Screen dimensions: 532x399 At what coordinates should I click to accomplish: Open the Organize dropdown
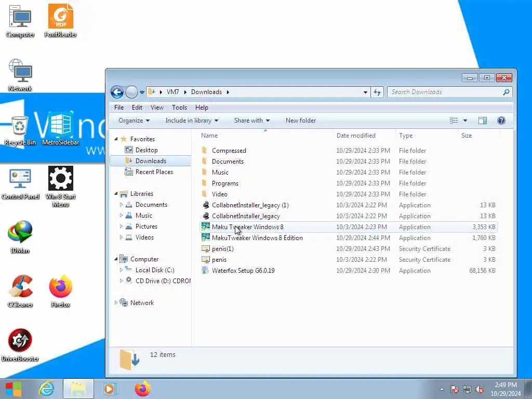(134, 121)
